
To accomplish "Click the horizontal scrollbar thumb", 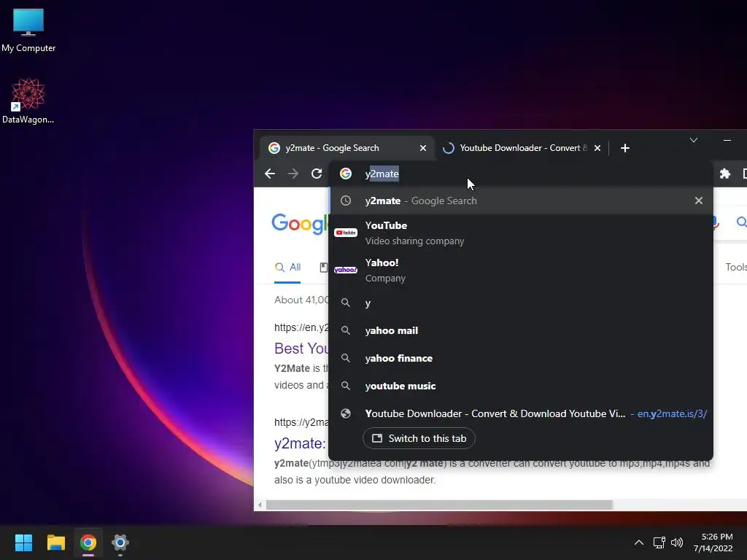I will click(439, 505).
